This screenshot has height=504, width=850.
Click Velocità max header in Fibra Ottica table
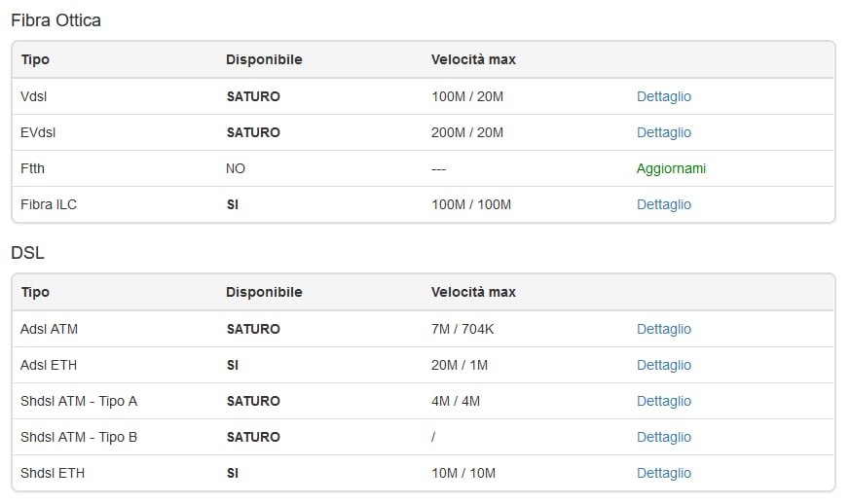pos(473,59)
